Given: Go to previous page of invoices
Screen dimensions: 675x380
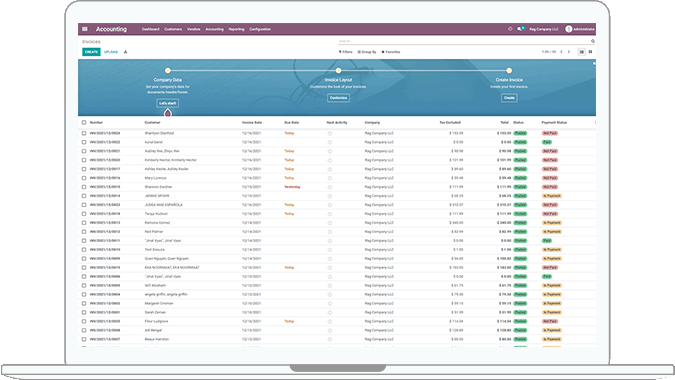Looking at the screenshot, I should [x=561, y=52].
